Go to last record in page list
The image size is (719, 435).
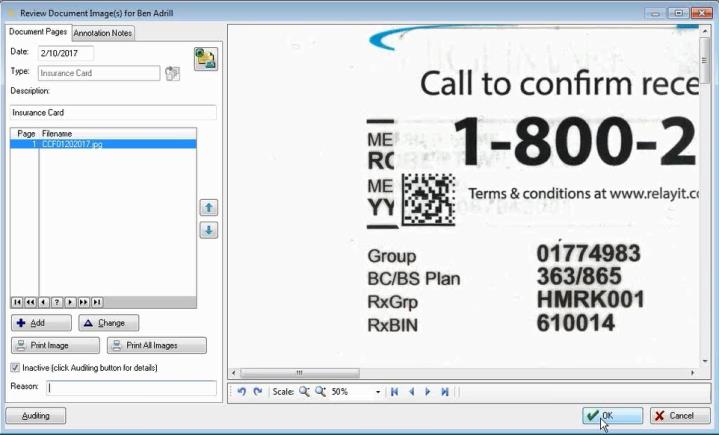click(x=97, y=302)
